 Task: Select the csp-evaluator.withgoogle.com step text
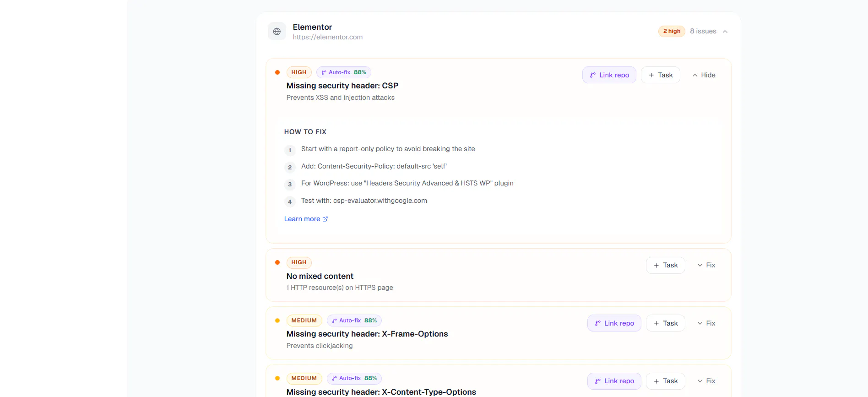click(x=364, y=201)
